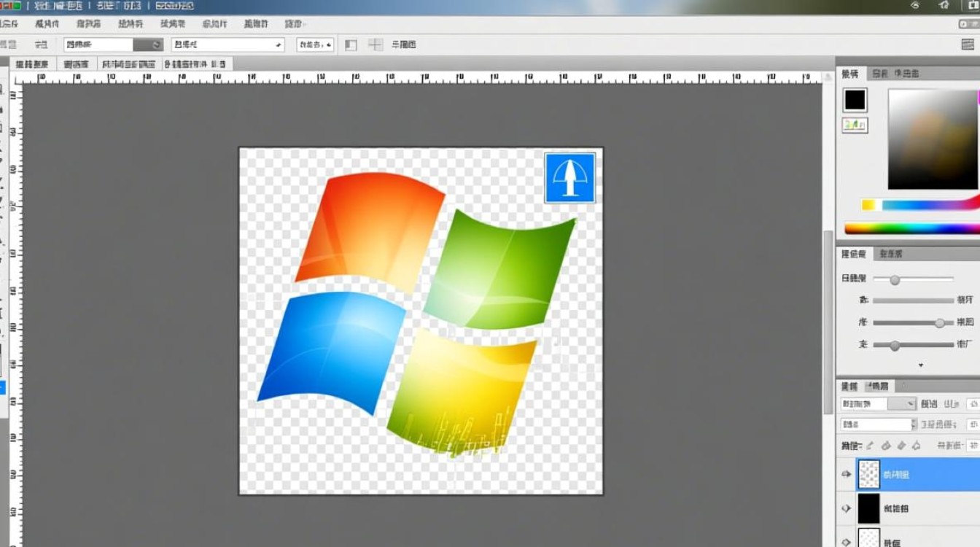Click the lock image pixels brush icon
Viewport: 980px width, 547px height.
pos(885,445)
